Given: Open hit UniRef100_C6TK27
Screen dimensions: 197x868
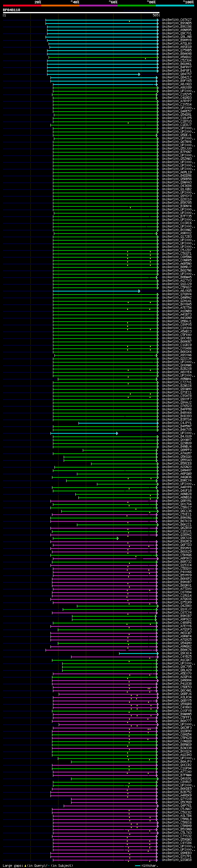Looking at the screenshot, I should [176, 20].
